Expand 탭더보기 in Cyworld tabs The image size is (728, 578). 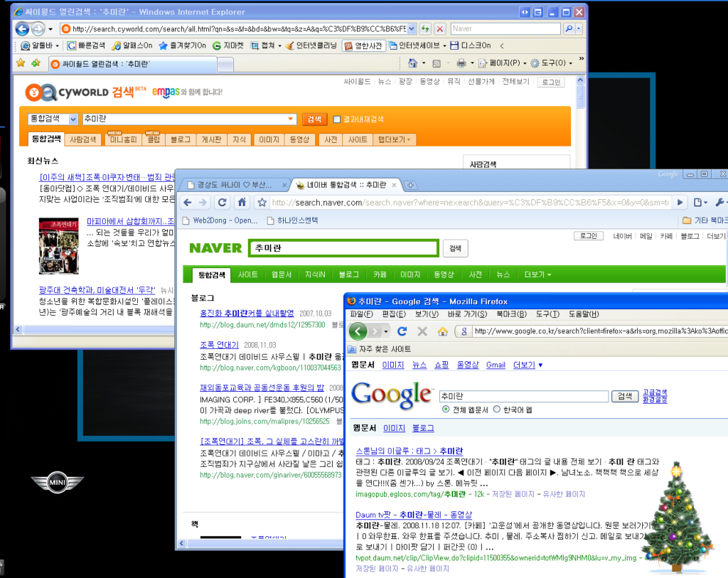(395, 140)
